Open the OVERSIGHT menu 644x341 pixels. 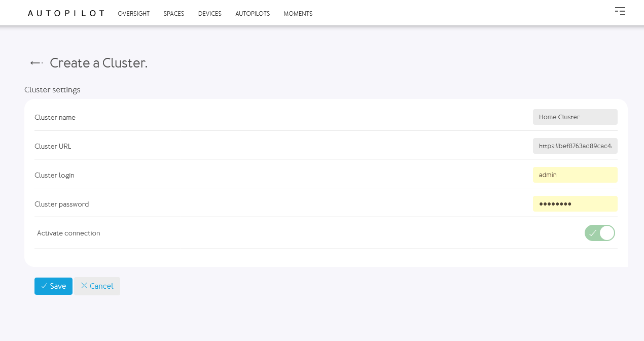coord(134,14)
